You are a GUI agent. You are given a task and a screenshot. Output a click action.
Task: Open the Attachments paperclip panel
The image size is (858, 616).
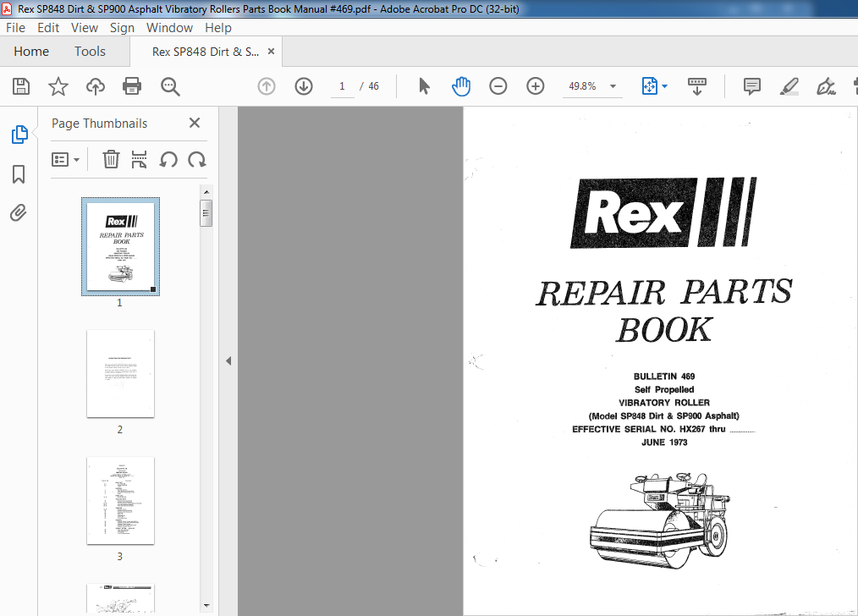coord(19,213)
